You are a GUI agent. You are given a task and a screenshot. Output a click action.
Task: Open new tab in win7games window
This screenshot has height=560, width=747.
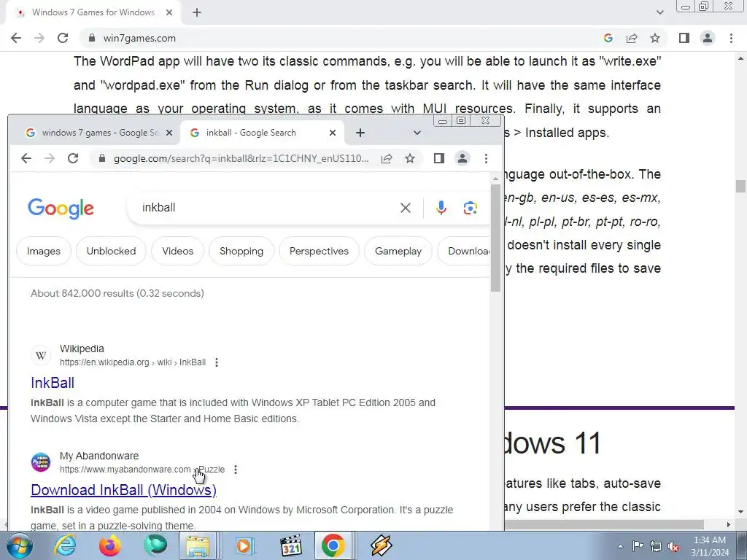tap(197, 12)
